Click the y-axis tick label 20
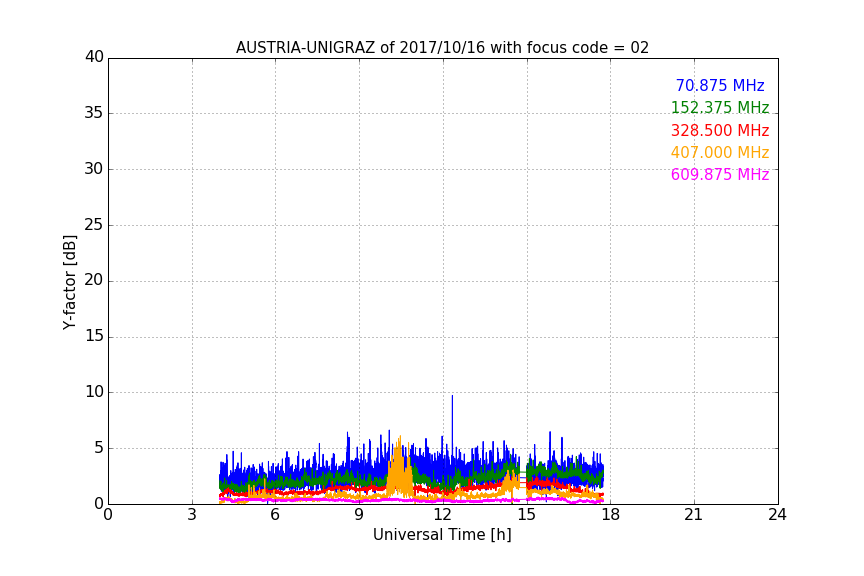 (x=94, y=280)
